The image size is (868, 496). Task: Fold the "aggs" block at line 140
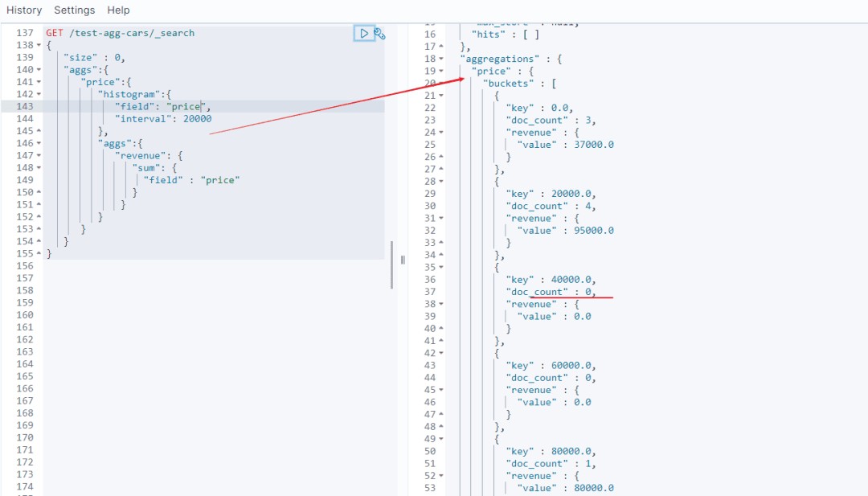tap(39, 70)
